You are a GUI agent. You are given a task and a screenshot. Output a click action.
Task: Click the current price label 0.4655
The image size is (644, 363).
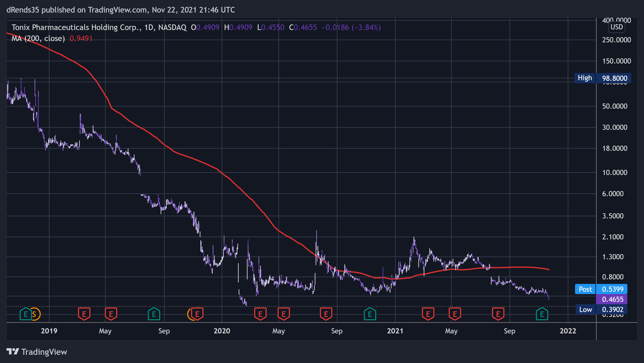pyautogui.click(x=612, y=299)
